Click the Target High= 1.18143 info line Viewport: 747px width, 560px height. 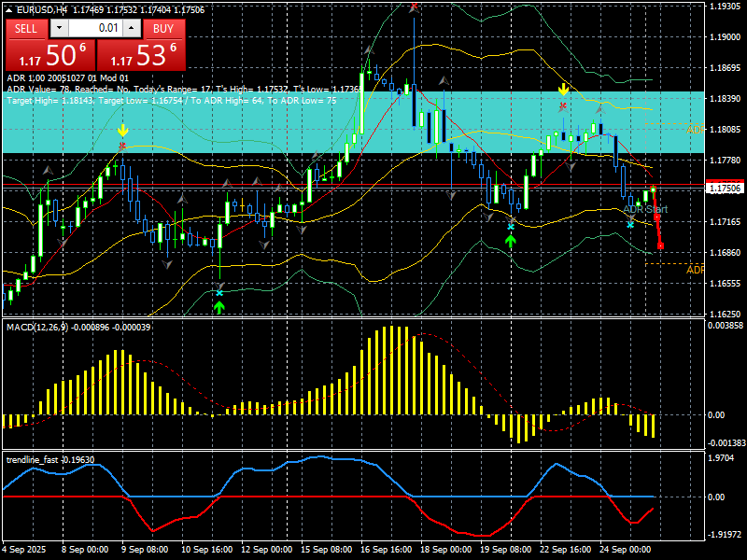[172, 101]
